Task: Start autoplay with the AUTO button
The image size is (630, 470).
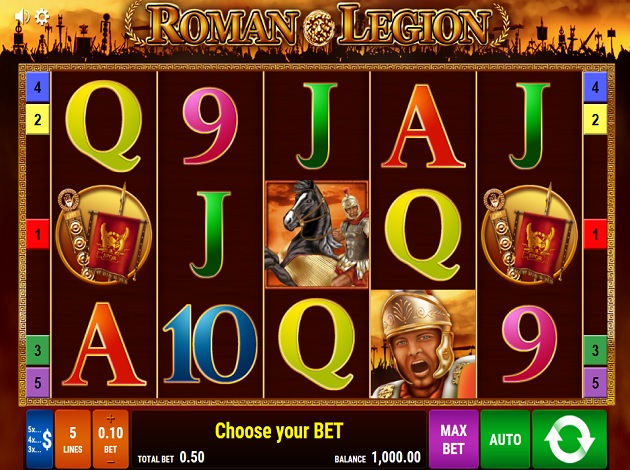Action: tap(505, 439)
